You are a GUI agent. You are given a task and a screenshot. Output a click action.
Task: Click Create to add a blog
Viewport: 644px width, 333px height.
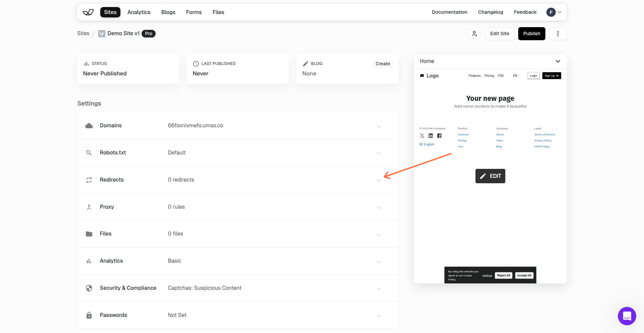382,63
